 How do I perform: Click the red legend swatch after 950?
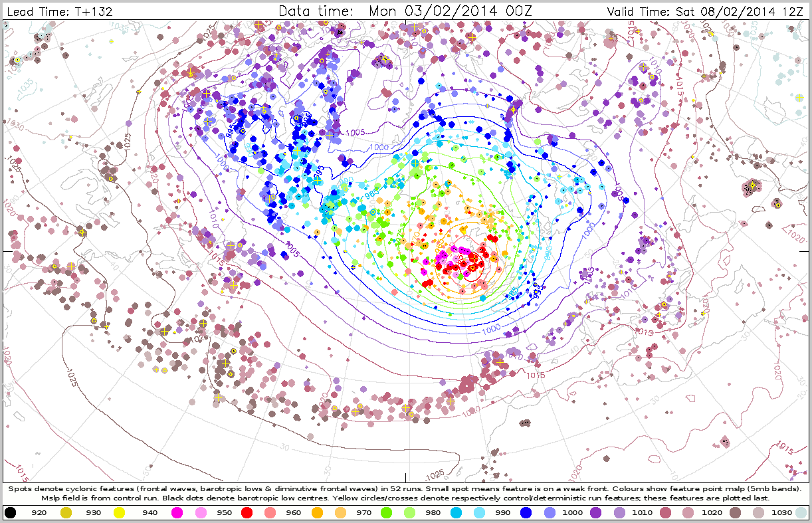247,512
